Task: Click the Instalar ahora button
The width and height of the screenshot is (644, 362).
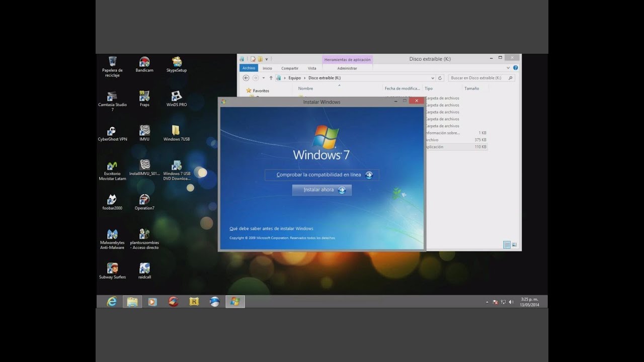Action: pyautogui.click(x=322, y=190)
